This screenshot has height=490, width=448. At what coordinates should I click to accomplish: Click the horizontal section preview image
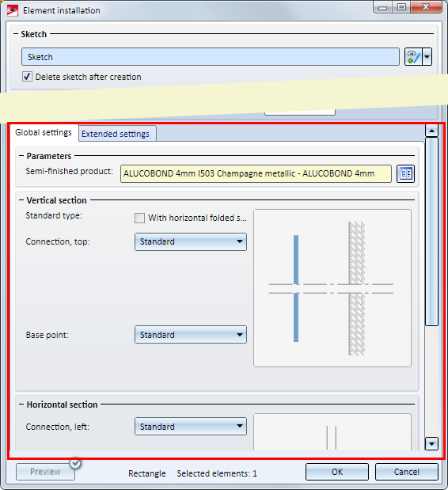coord(332,432)
